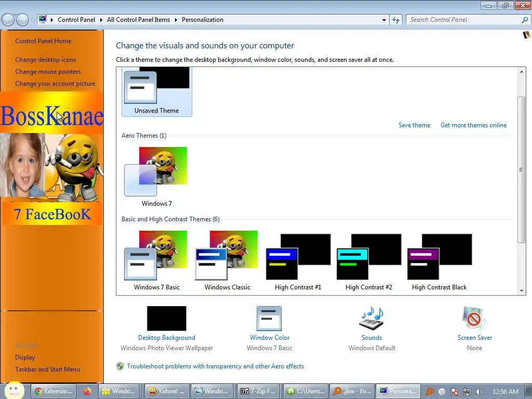Click in Search Control Panel field
The width and height of the screenshot is (532, 399).
[x=464, y=20]
